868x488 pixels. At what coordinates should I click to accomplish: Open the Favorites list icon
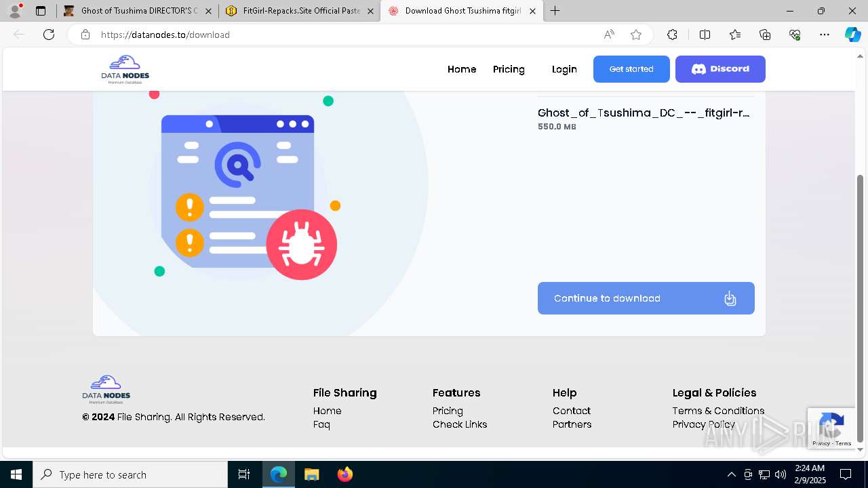point(735,35)
